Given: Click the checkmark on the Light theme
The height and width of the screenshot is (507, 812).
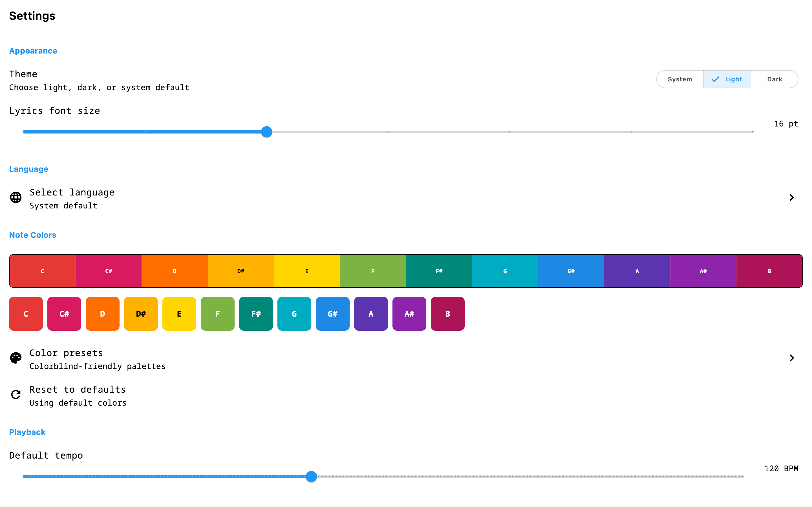Looking at the screenshot, I should tap(715, 79).
